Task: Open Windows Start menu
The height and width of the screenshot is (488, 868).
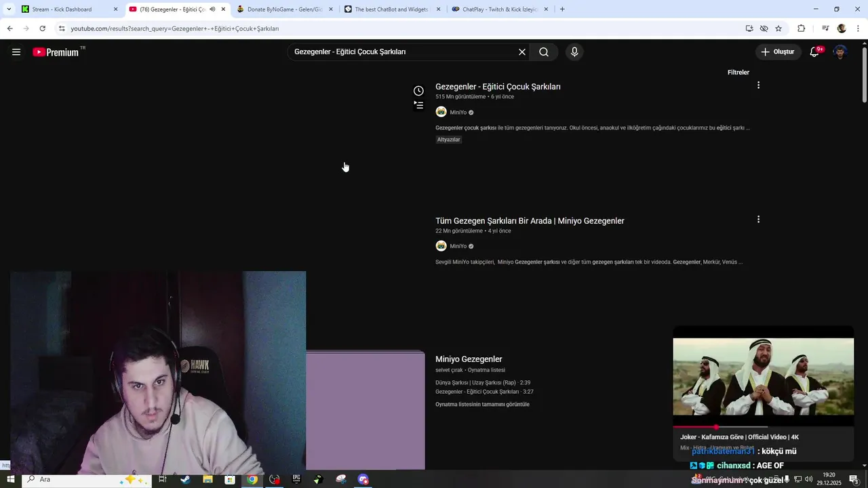Action: pos(10,479)
